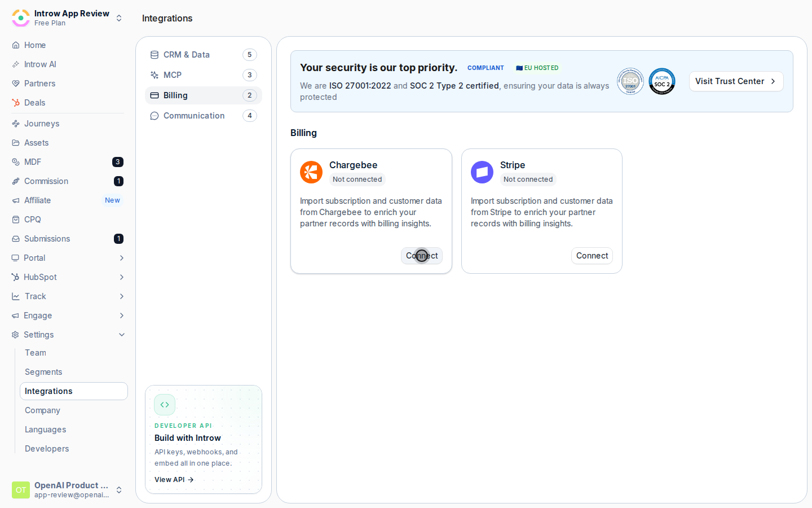Click the Affiliate New badge

[112, 200]
